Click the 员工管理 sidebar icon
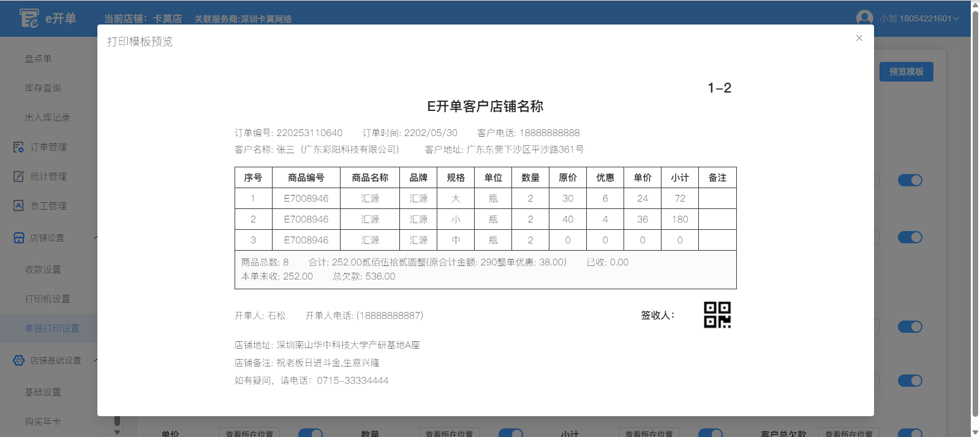 [x=18, y=206]
